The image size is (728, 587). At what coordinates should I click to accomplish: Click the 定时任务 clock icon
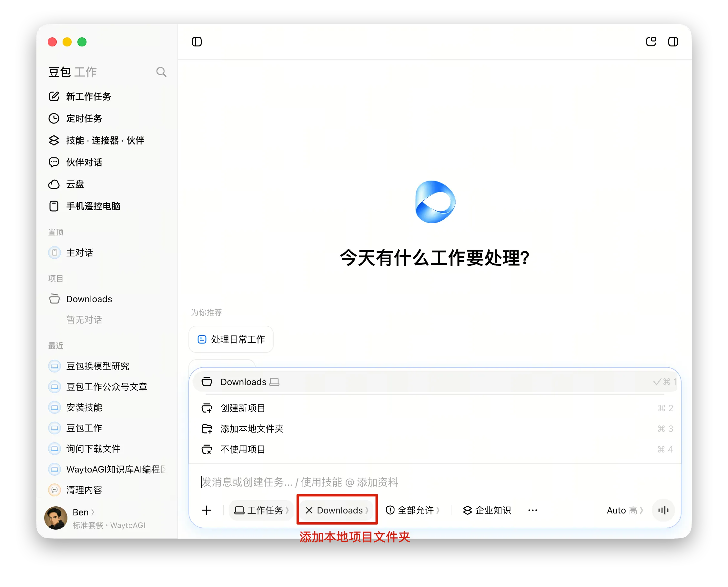54,118
